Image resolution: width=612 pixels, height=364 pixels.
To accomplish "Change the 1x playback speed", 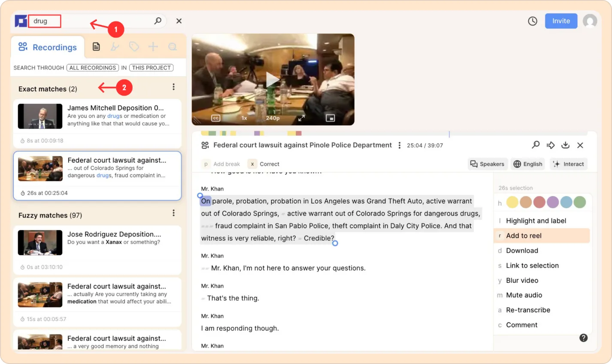I will pyautogui.click(x=244, y=118).
